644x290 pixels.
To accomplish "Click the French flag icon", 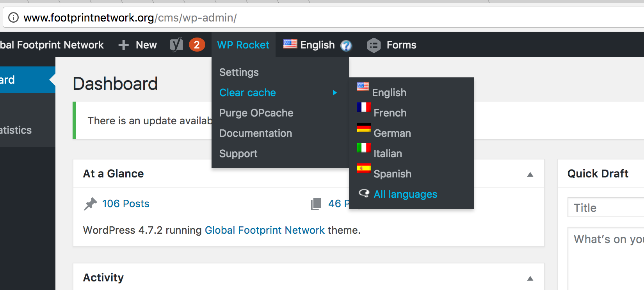I will tap(363, 107).
